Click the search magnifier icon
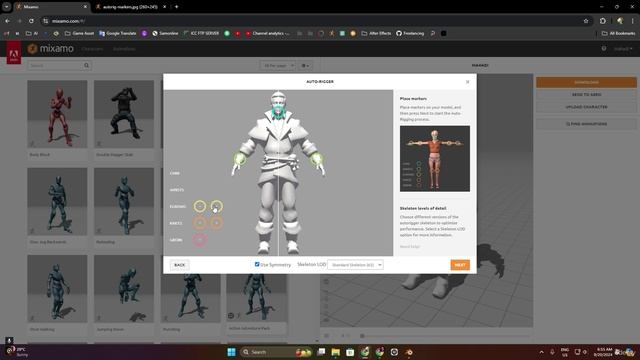 (x=87, y=65)
